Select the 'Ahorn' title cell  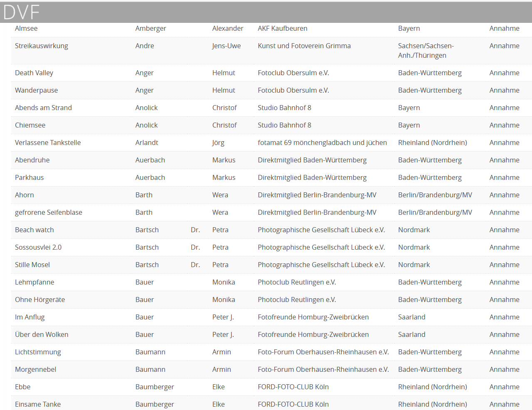tap(25, 195)
